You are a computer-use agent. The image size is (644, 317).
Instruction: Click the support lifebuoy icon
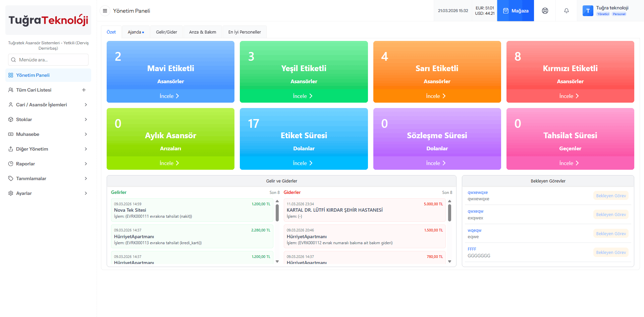click(x=545, y=11)
